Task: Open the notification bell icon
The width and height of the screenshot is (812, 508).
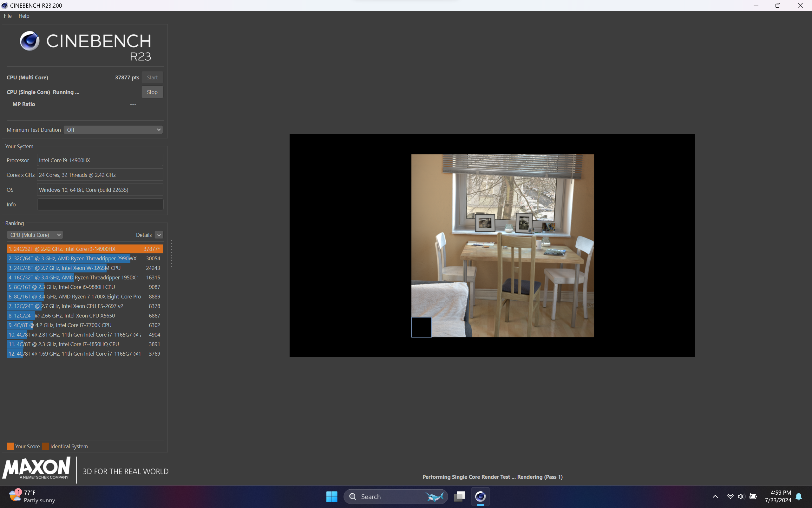Action: (799, 497)
